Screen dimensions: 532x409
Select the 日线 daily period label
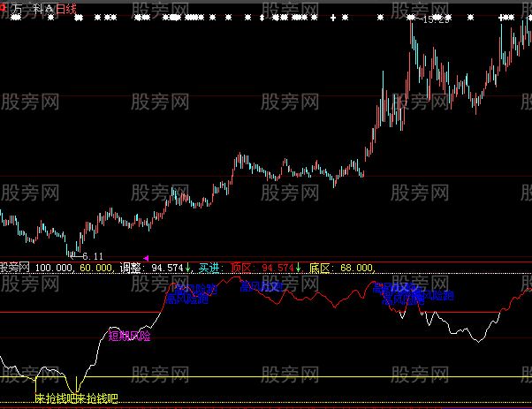(x=66, y=6)
